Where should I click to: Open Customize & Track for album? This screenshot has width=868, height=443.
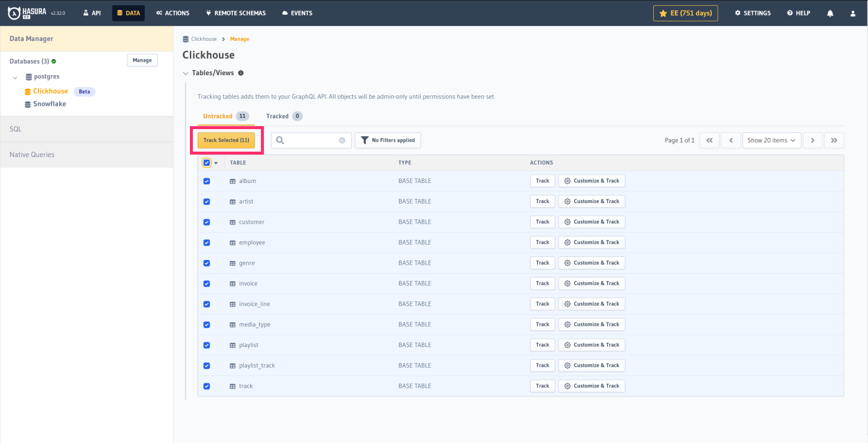(x=592, y=181)
